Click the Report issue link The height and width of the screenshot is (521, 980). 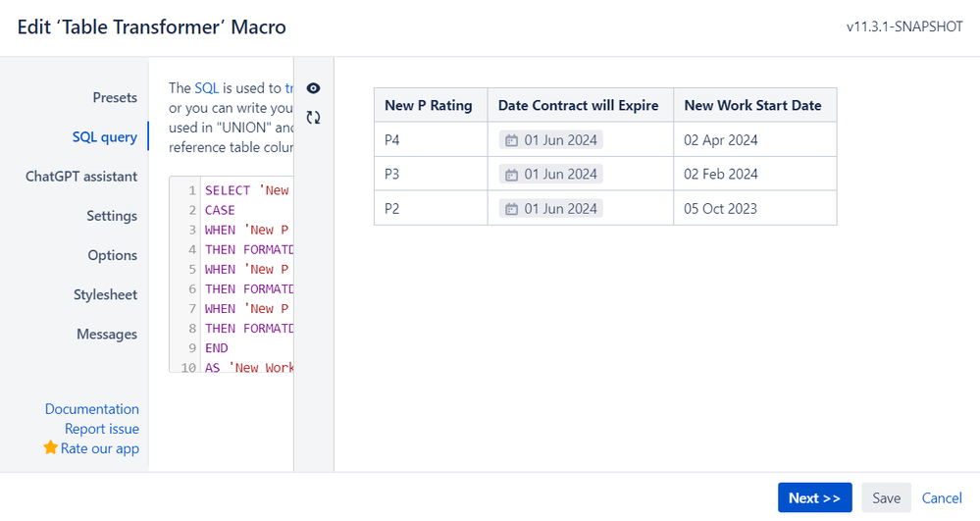pyautogui.click(x=102, y=429)
